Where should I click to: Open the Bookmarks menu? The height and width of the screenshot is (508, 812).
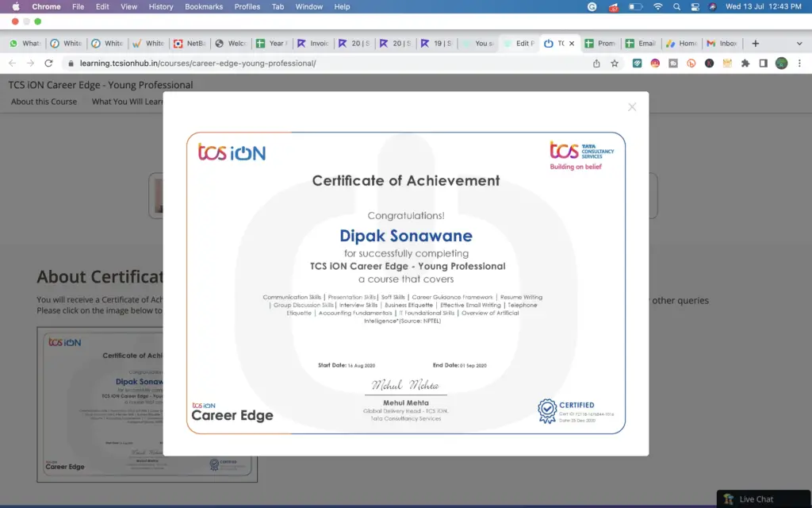[204, 6]
